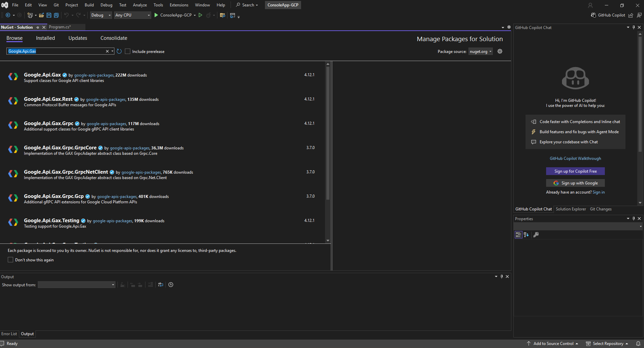Start debugging with green play button

pos(156,15)
